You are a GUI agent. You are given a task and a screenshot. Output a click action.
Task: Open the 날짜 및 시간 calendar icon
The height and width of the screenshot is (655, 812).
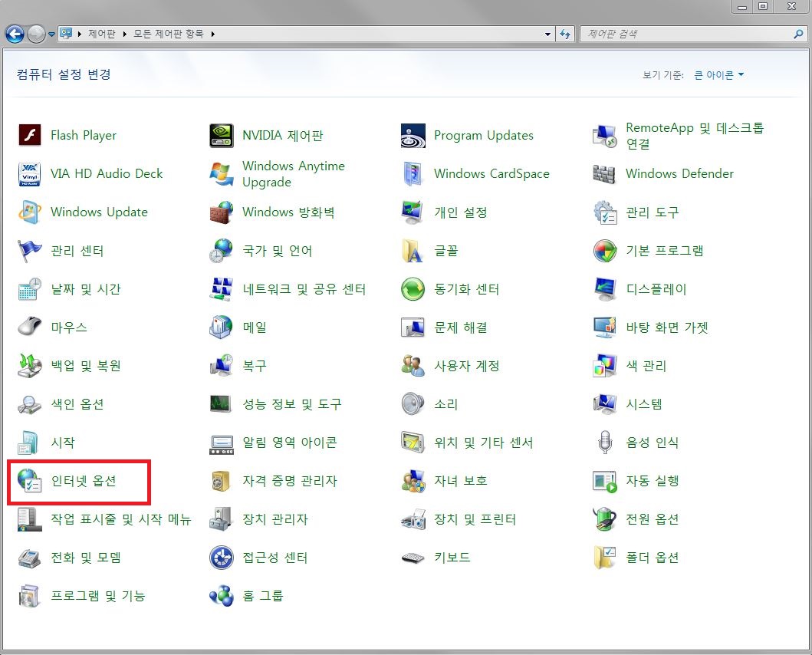point(29,289)
